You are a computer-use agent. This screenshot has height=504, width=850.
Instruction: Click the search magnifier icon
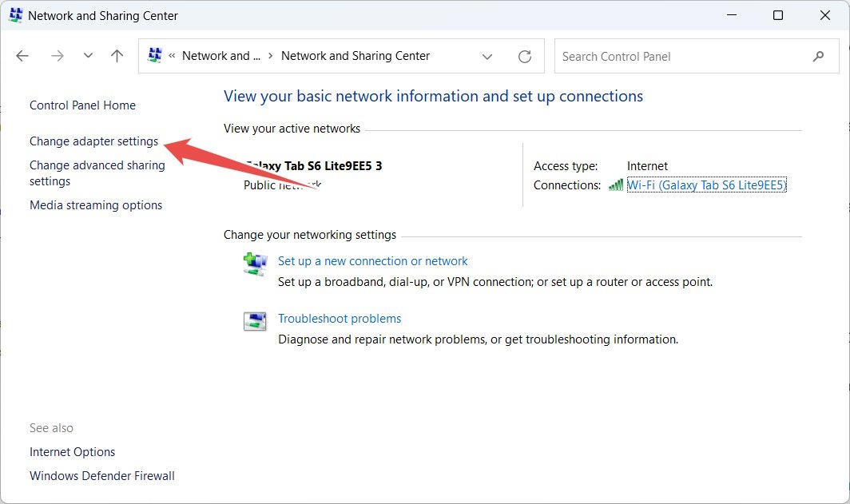pyautogui.click(x=818, y=56)
